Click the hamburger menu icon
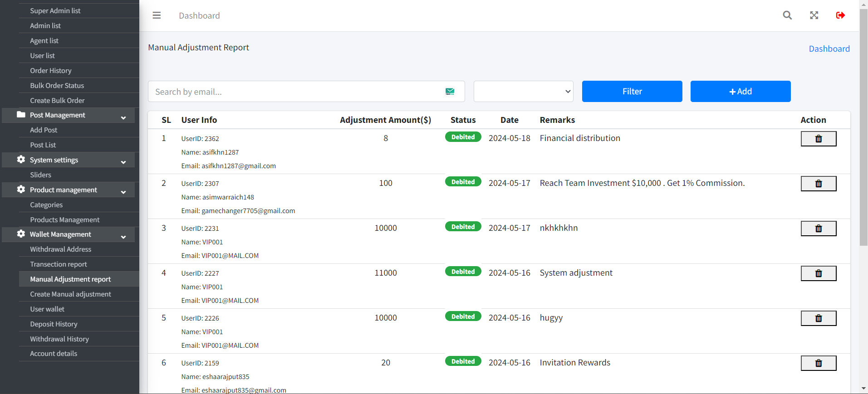 pyautogui.click(x=157, y=15)
